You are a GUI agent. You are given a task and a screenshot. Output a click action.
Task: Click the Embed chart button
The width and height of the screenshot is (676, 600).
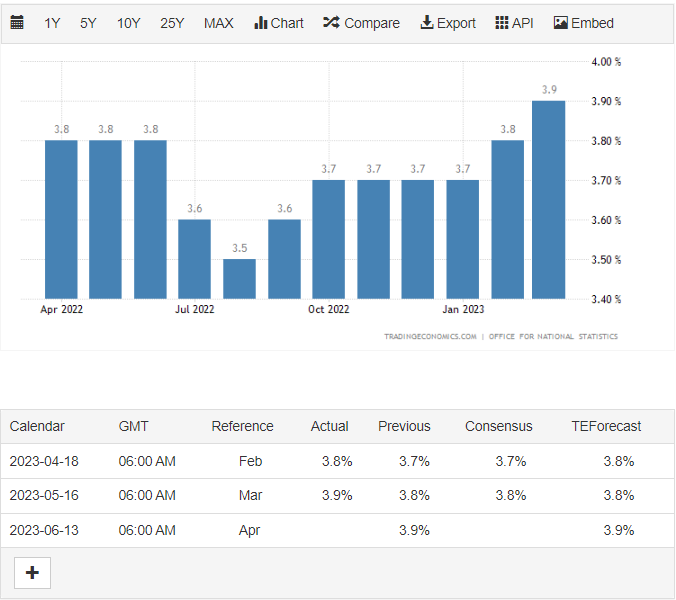point(583,22)
